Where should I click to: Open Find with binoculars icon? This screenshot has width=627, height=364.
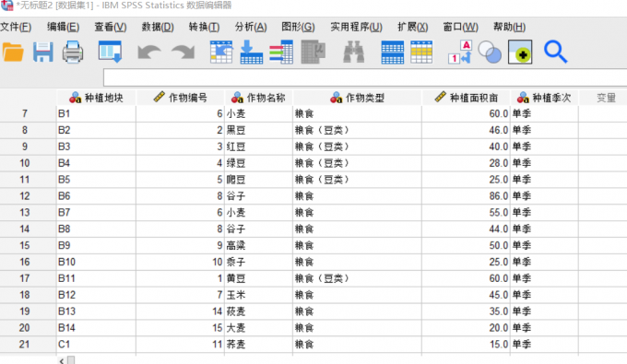[x=354, y=52]
